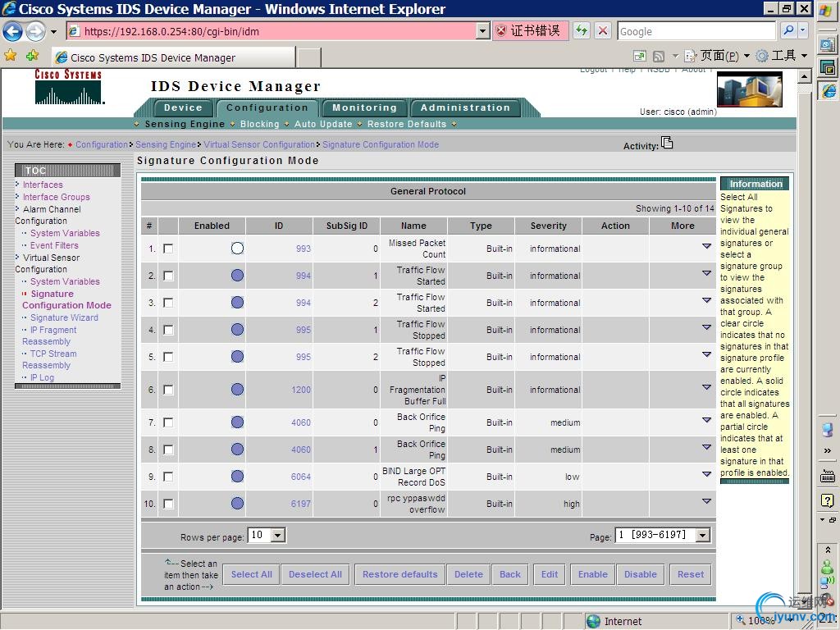Click the page vertical scrollbar up arrow
Screen dimensions: 840x630
tap(804, 76)
